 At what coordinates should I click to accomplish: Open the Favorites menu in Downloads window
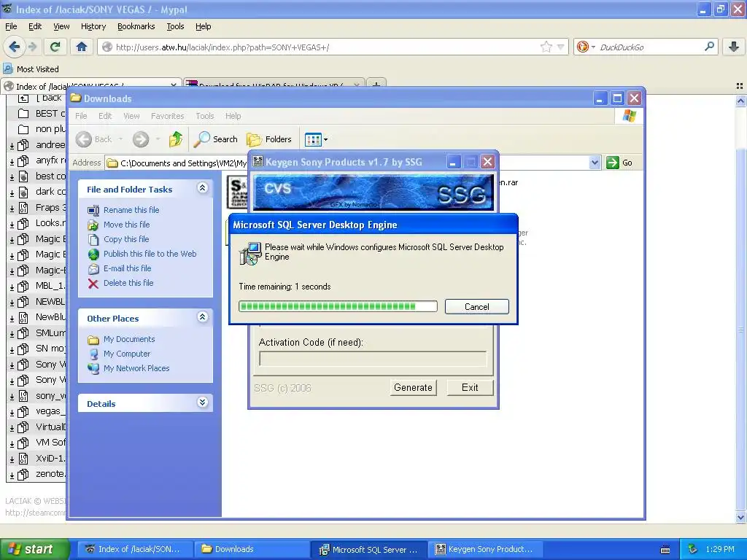(167, 116)
